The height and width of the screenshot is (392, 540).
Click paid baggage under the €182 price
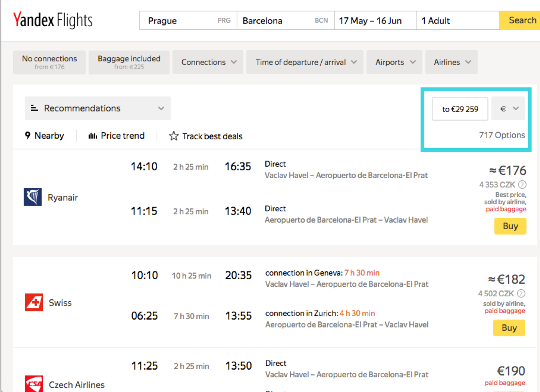505,311
